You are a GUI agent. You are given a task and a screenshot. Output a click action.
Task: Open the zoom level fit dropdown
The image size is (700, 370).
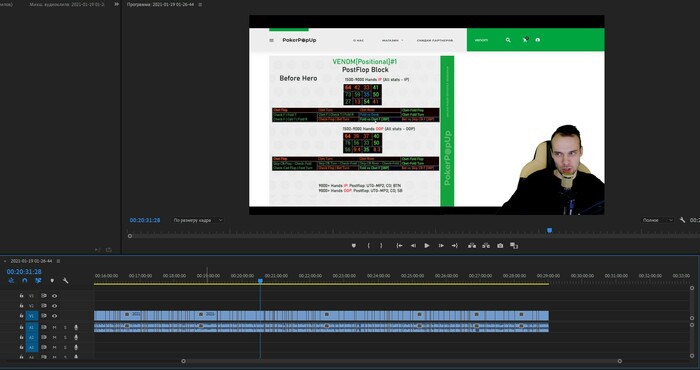tap(197, 220)
